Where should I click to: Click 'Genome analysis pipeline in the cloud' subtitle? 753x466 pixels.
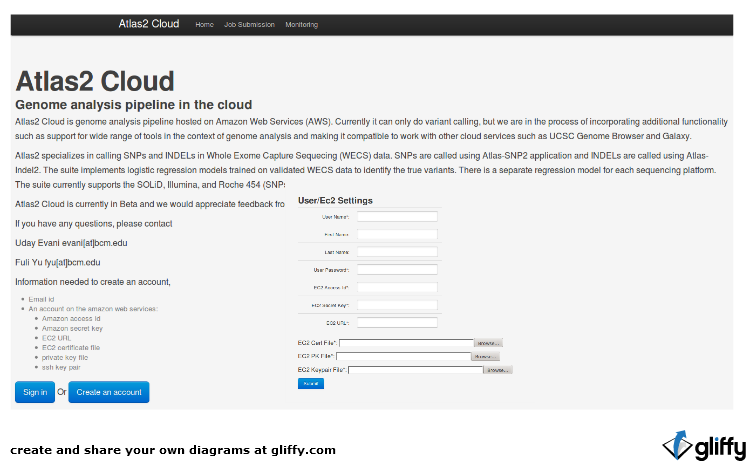(x=134, y=105)
